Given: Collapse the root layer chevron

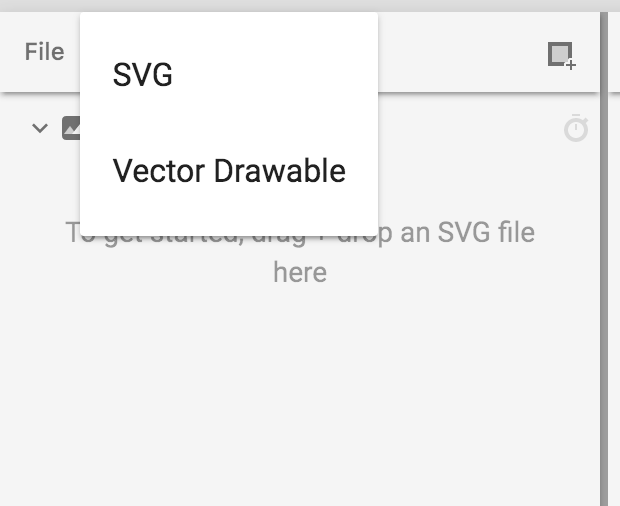Looking at the screenshot, I should click(x=40, y=128).
